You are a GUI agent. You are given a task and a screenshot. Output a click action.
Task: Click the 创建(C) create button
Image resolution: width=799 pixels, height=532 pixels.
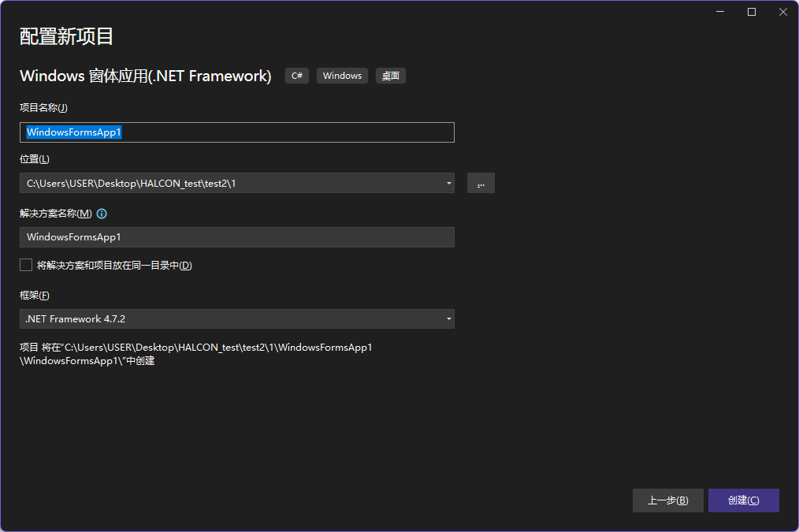pos(744,500)
